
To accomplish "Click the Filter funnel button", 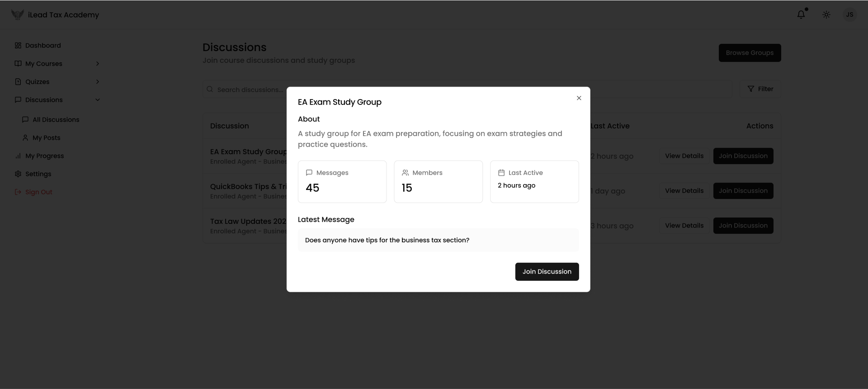I will point(760,89).
